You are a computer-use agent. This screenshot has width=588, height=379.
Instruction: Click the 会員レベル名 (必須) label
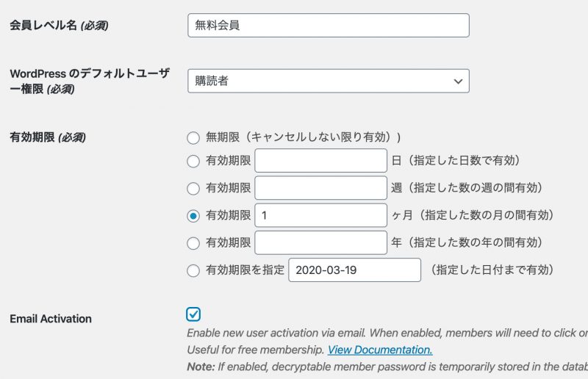coord(59,26)
